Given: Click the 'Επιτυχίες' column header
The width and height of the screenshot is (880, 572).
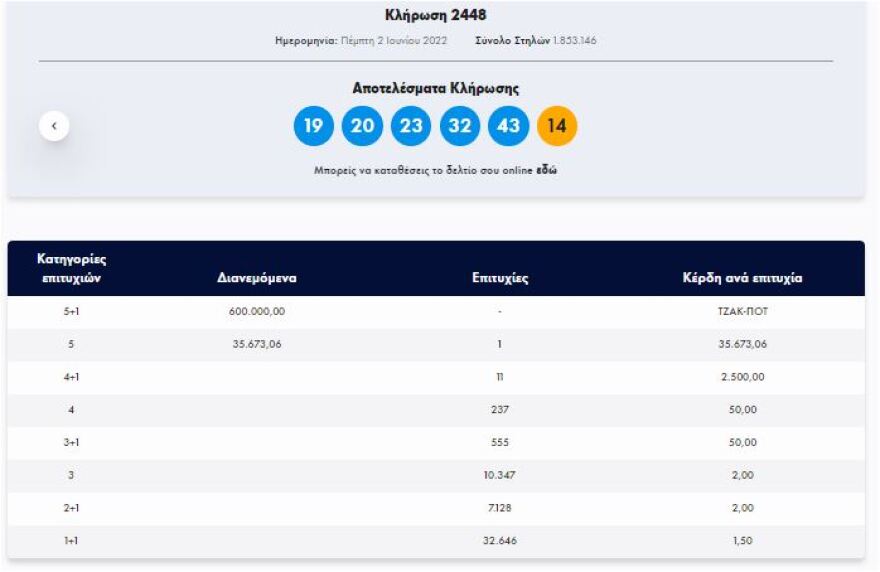Looking at the screenshot, I should (x=500, y=278).
